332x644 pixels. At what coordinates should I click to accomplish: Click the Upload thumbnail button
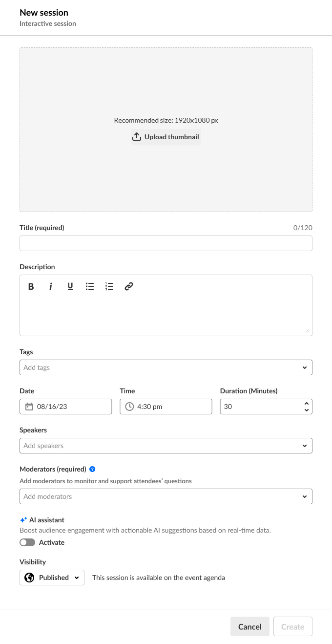point(166,137)
